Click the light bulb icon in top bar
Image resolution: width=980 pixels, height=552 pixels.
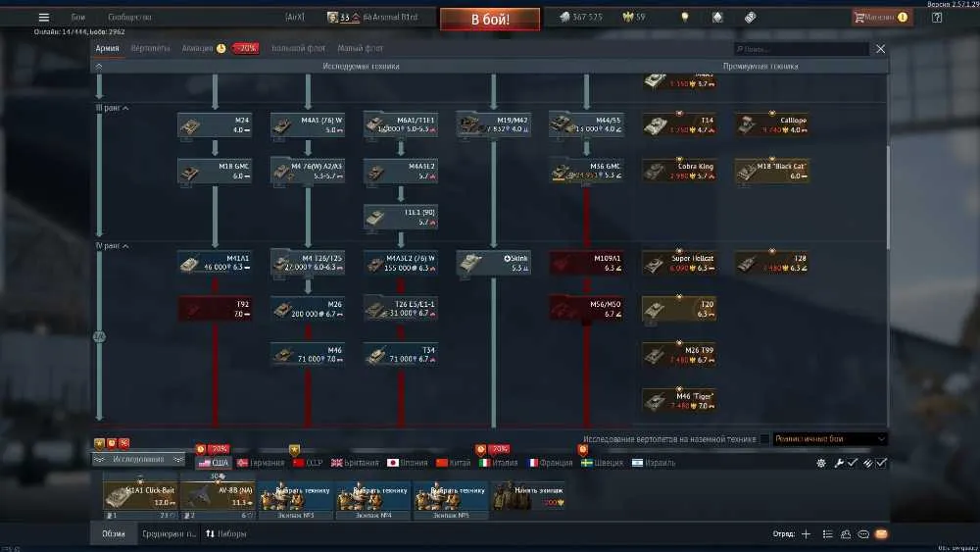click(x=685, y=18)
